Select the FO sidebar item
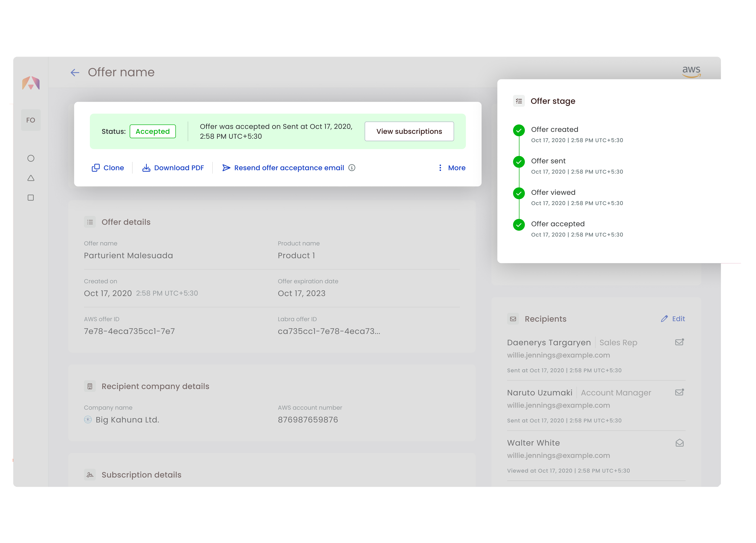This screenshot has width=756, height=543. (x=31, y=120)
